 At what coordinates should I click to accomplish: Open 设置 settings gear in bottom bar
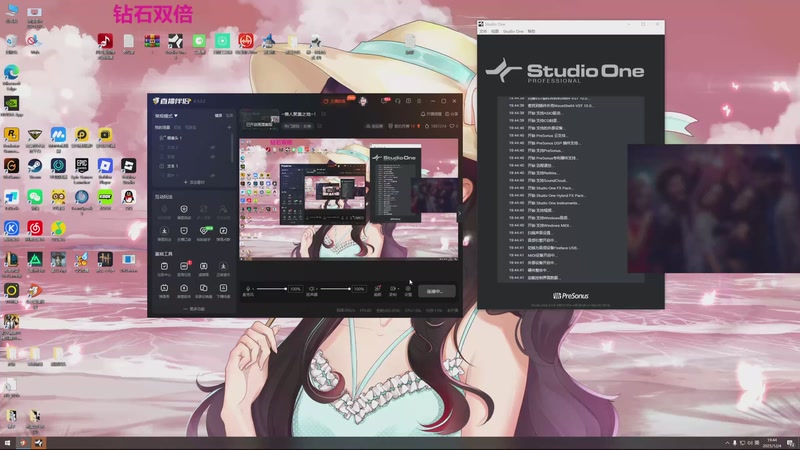click(x=408, y=290)
